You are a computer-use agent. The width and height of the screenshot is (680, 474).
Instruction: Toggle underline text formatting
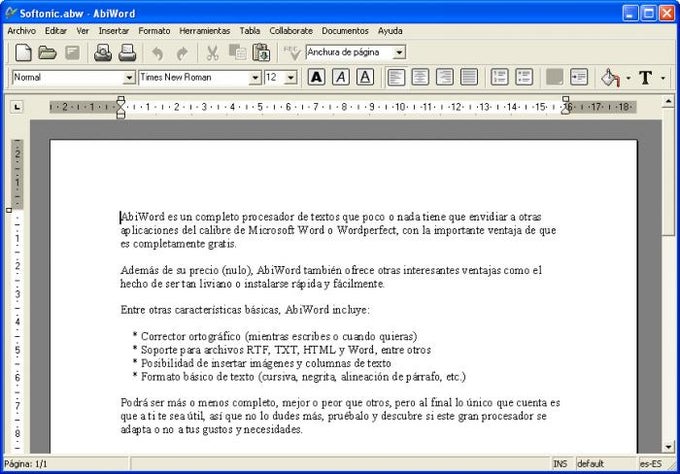click(365, 77)
